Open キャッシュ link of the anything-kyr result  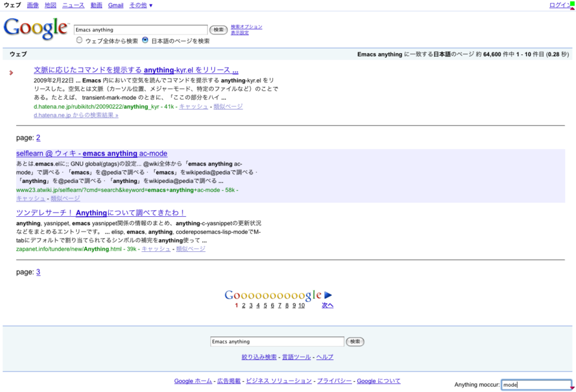193,106
